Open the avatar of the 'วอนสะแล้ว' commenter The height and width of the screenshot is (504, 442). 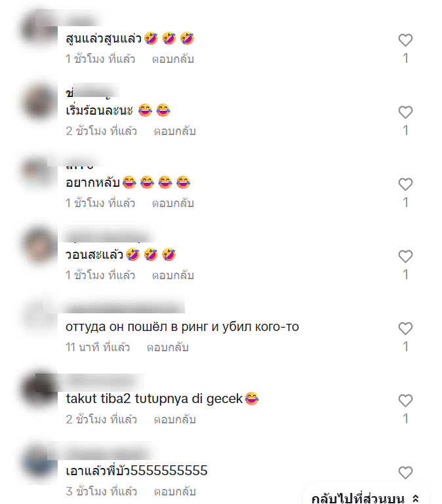[x=39, y=246]
